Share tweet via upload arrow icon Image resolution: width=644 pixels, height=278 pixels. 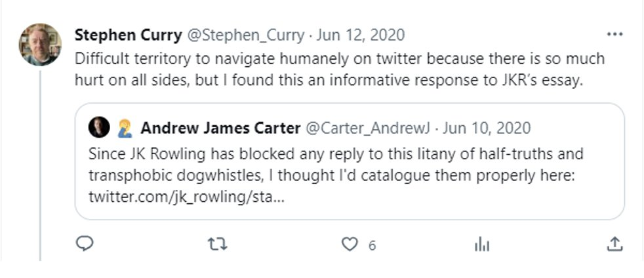[x=614, y=244]
